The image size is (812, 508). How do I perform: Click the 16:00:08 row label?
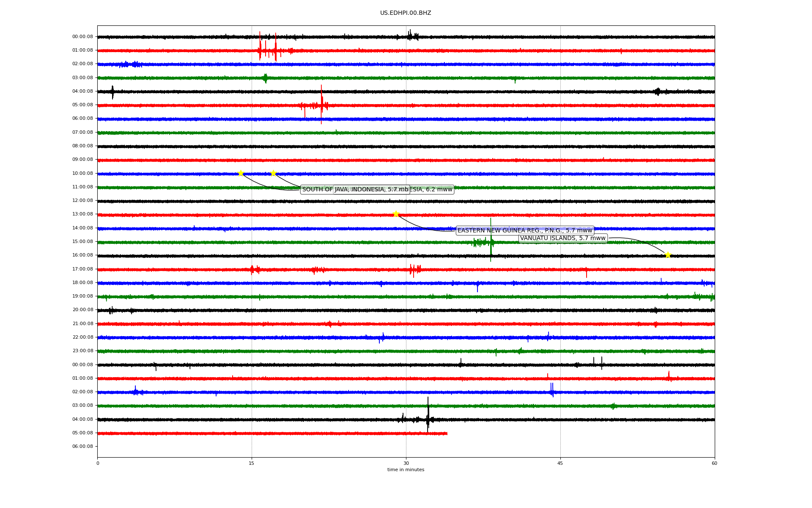[82, 255]
